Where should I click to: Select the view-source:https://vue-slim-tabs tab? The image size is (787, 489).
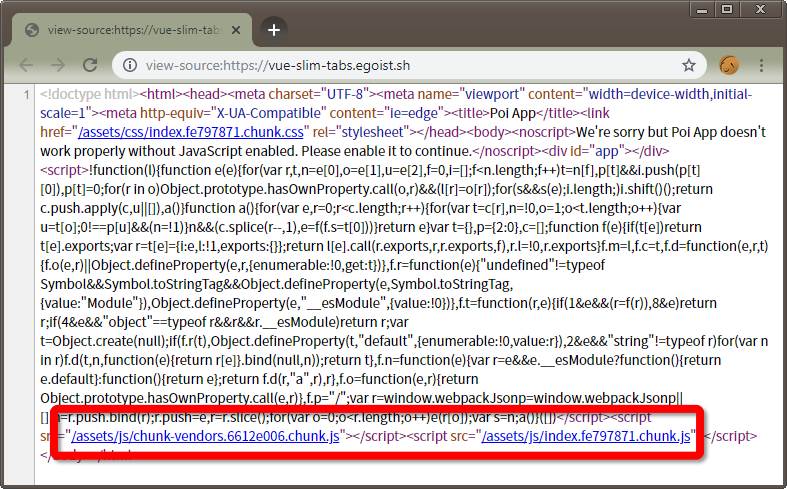[133, 30]
